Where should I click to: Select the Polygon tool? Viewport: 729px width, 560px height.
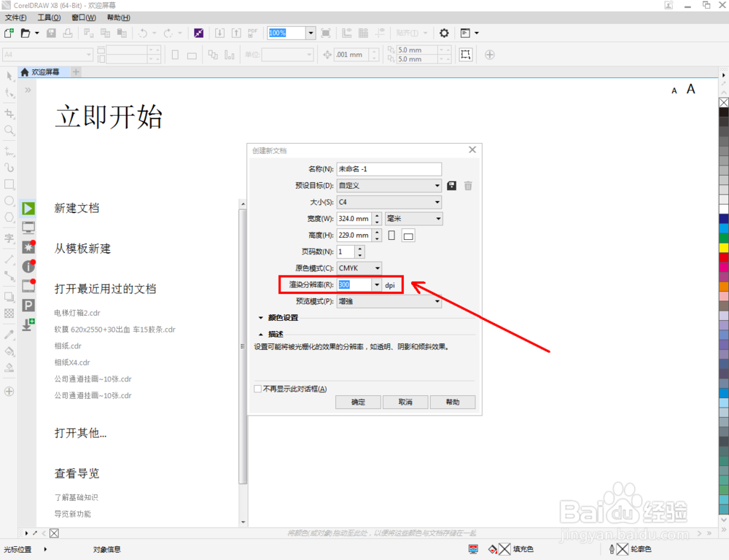9,218
